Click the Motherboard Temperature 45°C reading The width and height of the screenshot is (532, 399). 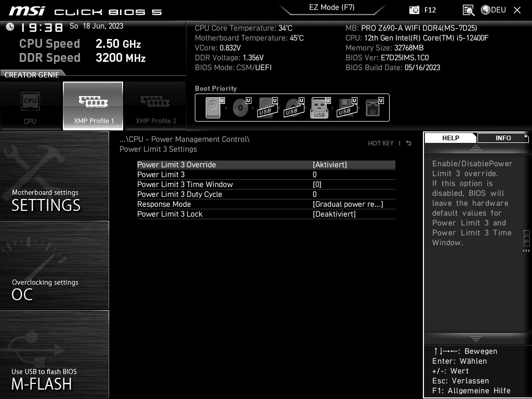pyautogui.click(x=249, y=37)
